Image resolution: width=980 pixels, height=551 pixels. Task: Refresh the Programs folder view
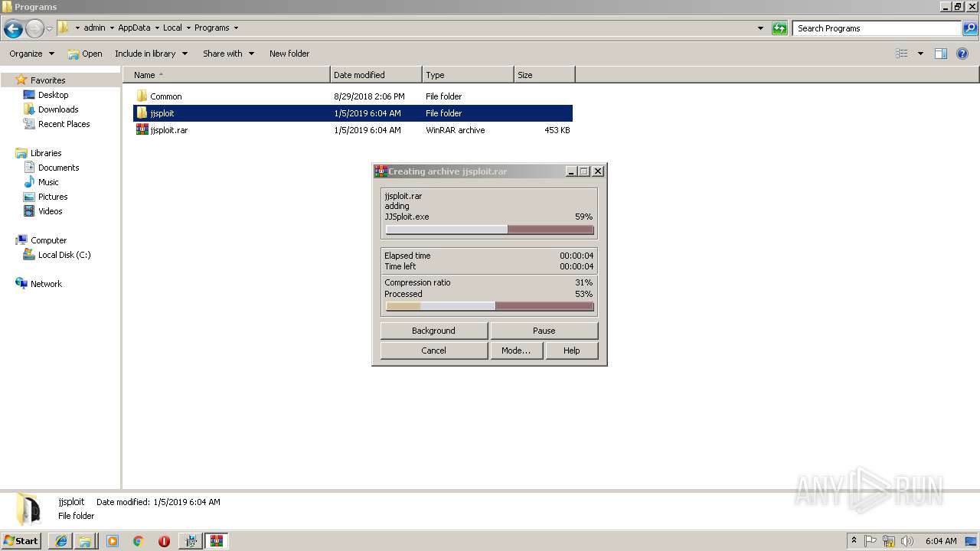(x=779, y=28)
